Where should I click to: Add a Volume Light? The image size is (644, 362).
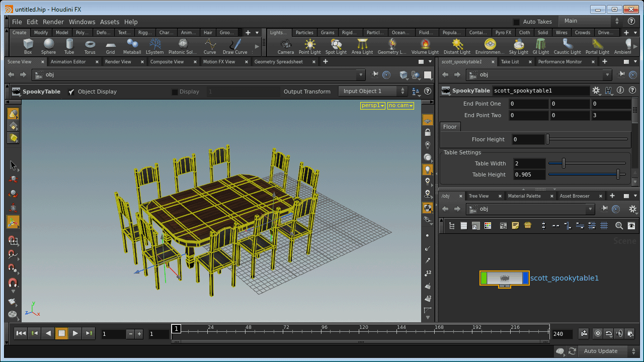pos(425,46)
